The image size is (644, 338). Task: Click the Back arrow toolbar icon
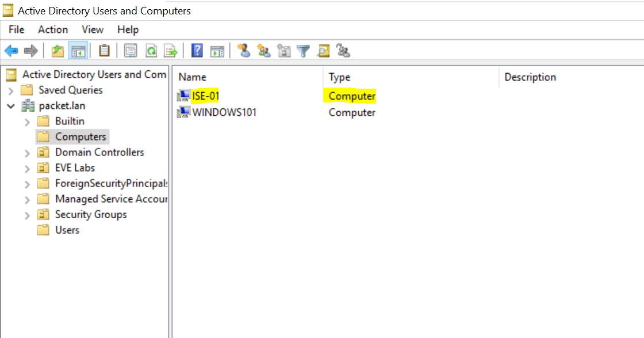[11, 51]
